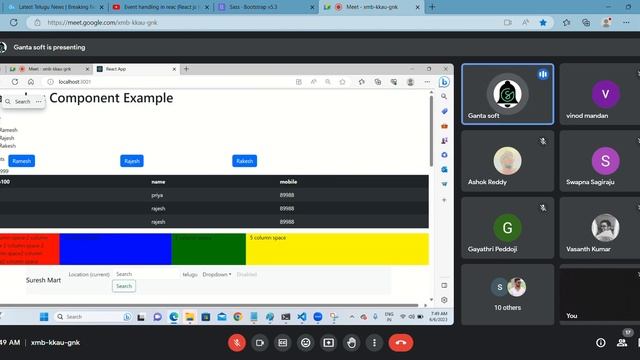Click the yellow 5 column space block
This screenshot has width=640, height=360.
(x=337, y=249)
